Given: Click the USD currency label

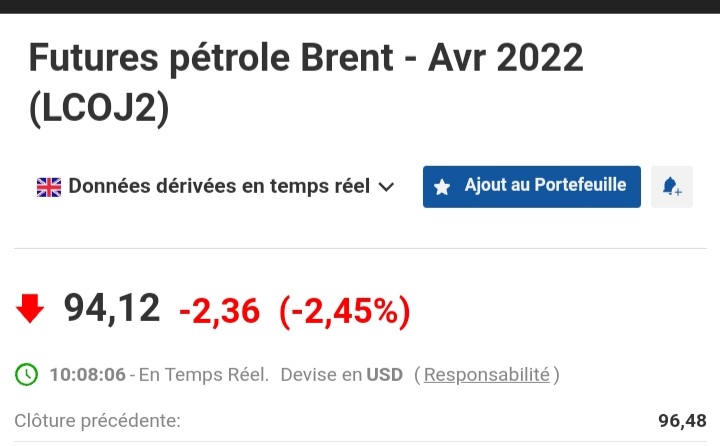Looking at the screenshot, I should click(x=384, y=375).
